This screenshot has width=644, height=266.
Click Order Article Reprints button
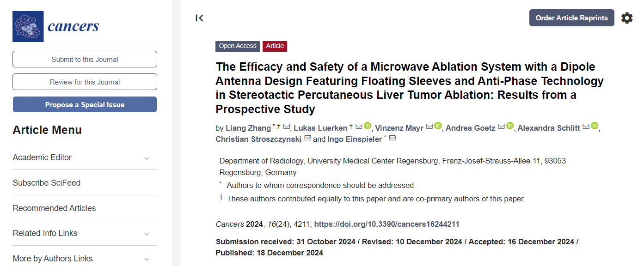click(x=571, y=18)
